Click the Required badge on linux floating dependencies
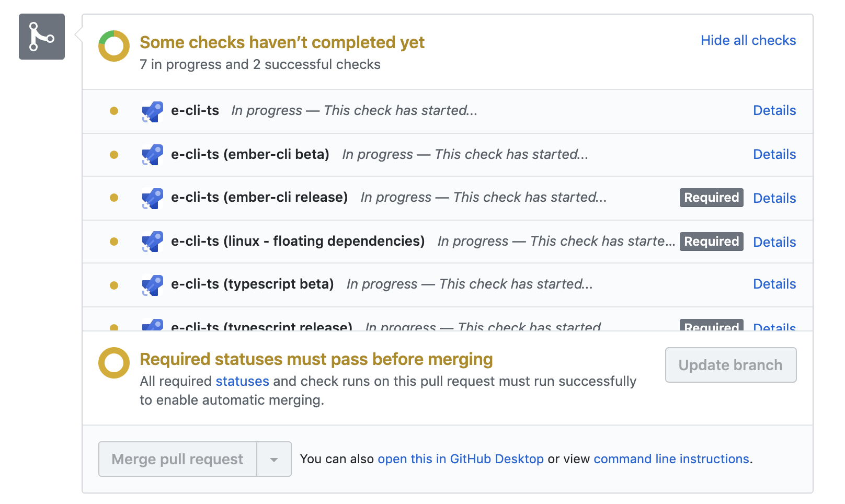 [x=711, y=242]
